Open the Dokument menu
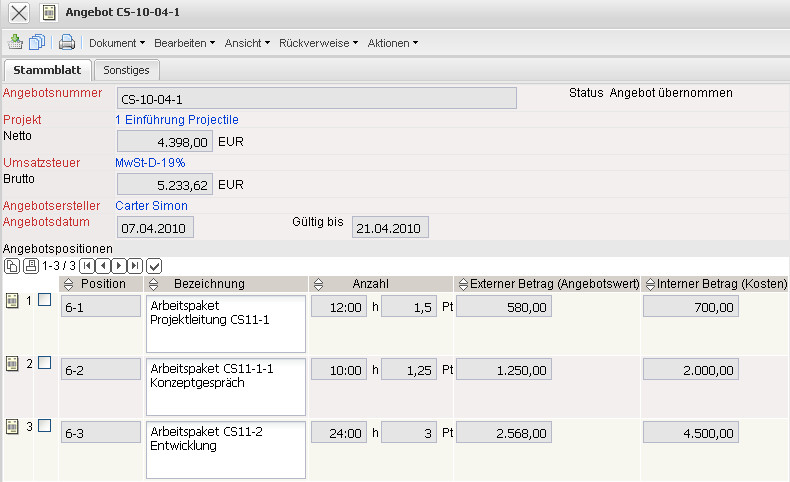The width and height of the screenshot is (790, 482). (x=117, y=43)
